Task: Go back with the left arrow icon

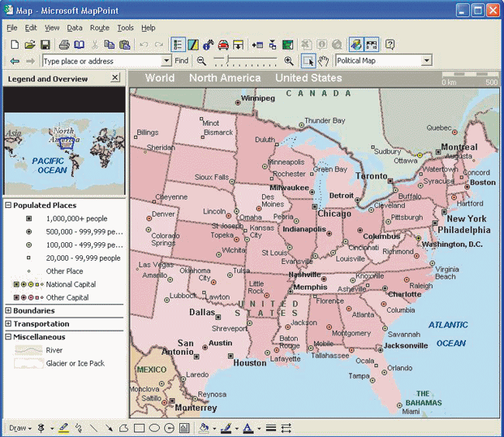Action: pos(15,61)
